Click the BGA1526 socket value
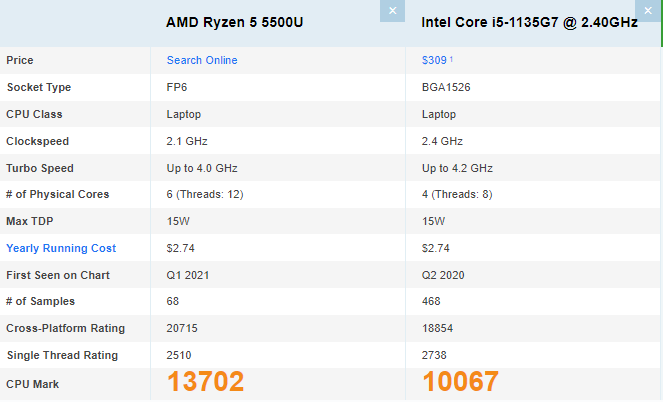This screenshot has height=402, width=663. coord(446,88)
